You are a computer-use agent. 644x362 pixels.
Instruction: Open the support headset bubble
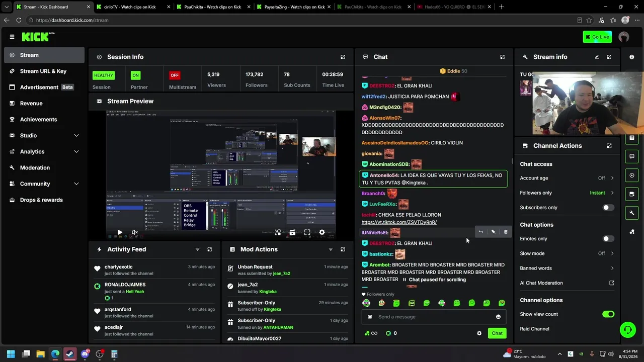click(627, 330)
